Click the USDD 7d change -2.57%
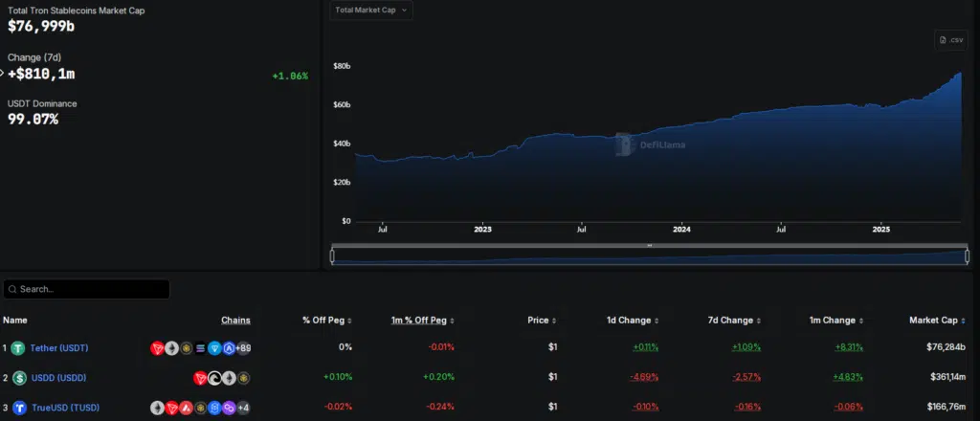Viewport: 980px width, 421px height. click(x=746, y=377)
